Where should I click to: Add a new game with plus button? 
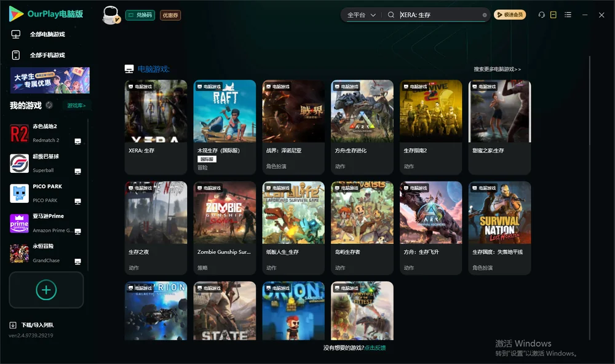[46, 290]
